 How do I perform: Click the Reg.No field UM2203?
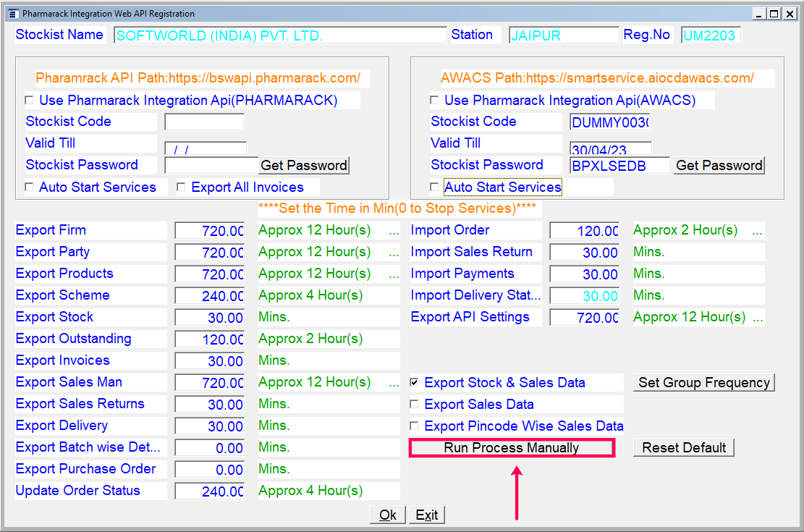pos(711,35)
